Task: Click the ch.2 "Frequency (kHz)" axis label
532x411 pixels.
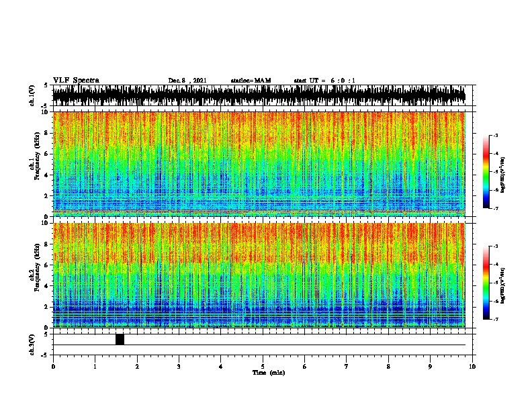Action: click(x=37, y=267)
